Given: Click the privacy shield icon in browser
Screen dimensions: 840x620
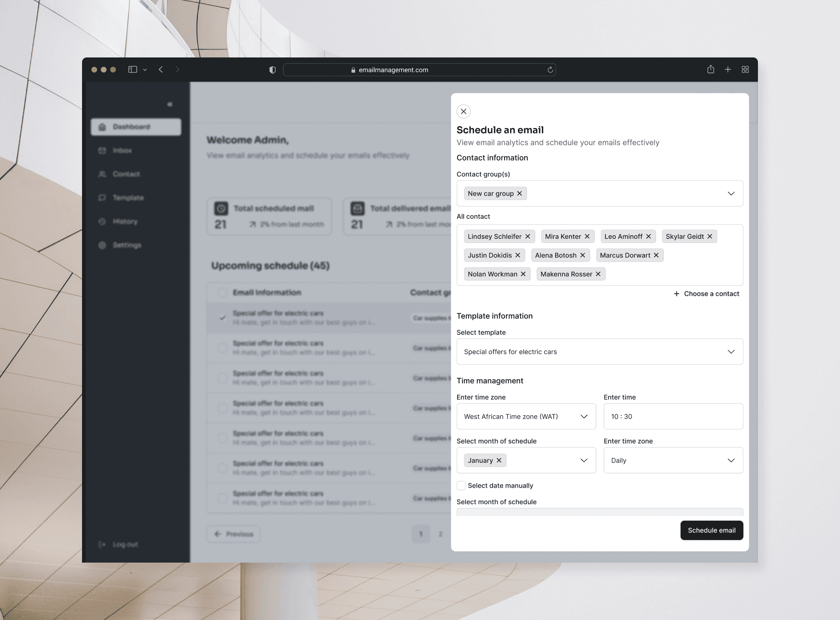Looking at the screenshot, I should [273, 70].
